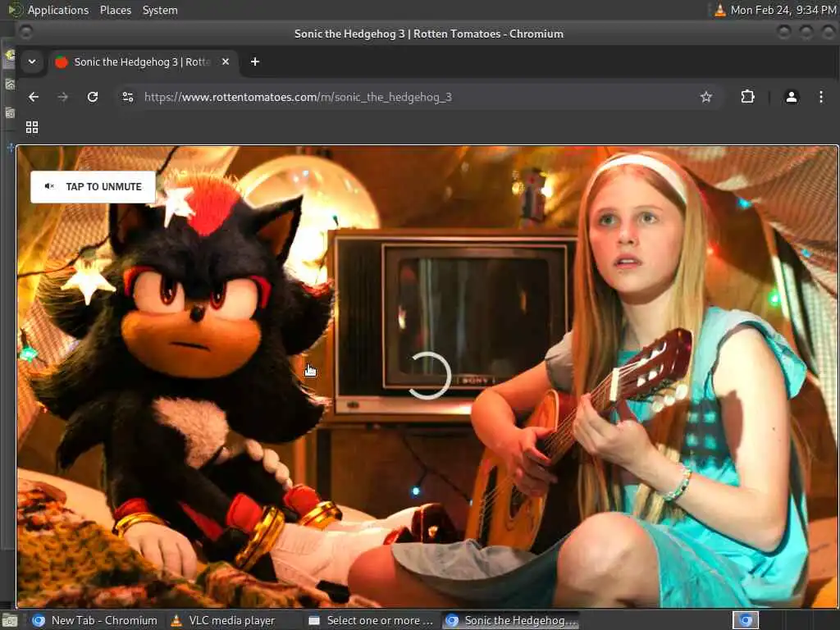Click show desktop icon in bottom panel
Image resolution: width=840 pixels, height=630 pixels.
10,621
